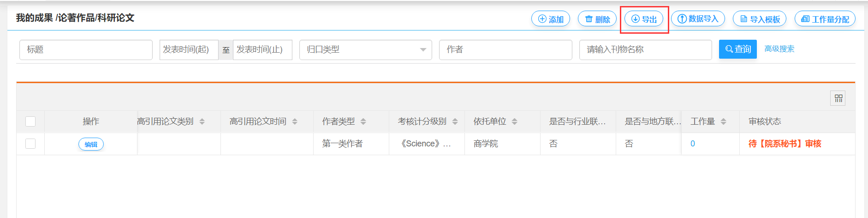Screen dimensions: 868x218
Task: Click the 添加 (add) button
Action: [x=551, y=19]
